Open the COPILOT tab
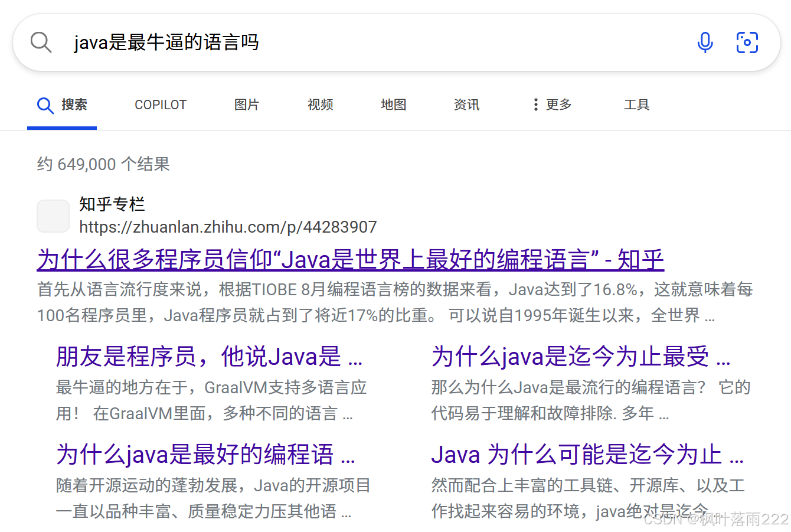791x532 pixels. pyautogui.click(x=160, y=105)
